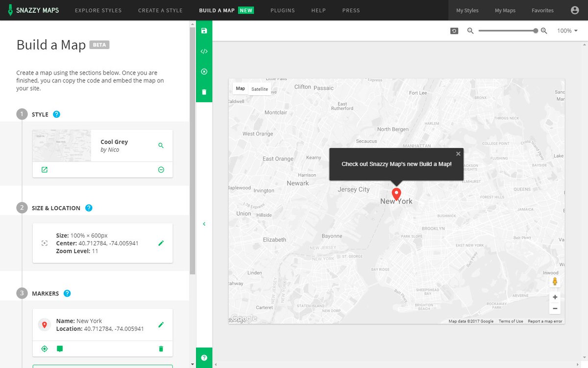Click the Cool Grey style name
Viewport: 588px width, 368px height.
[x=114, y=142]
